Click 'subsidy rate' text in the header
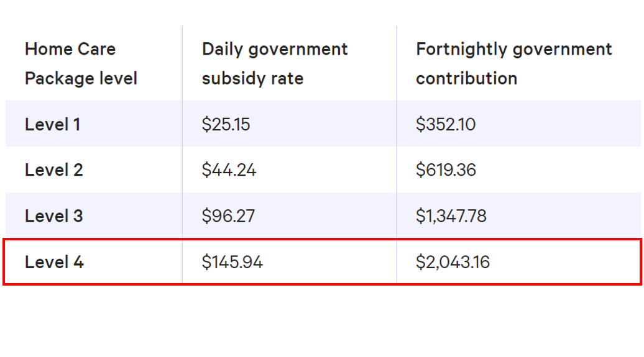 tap(252, 79)
